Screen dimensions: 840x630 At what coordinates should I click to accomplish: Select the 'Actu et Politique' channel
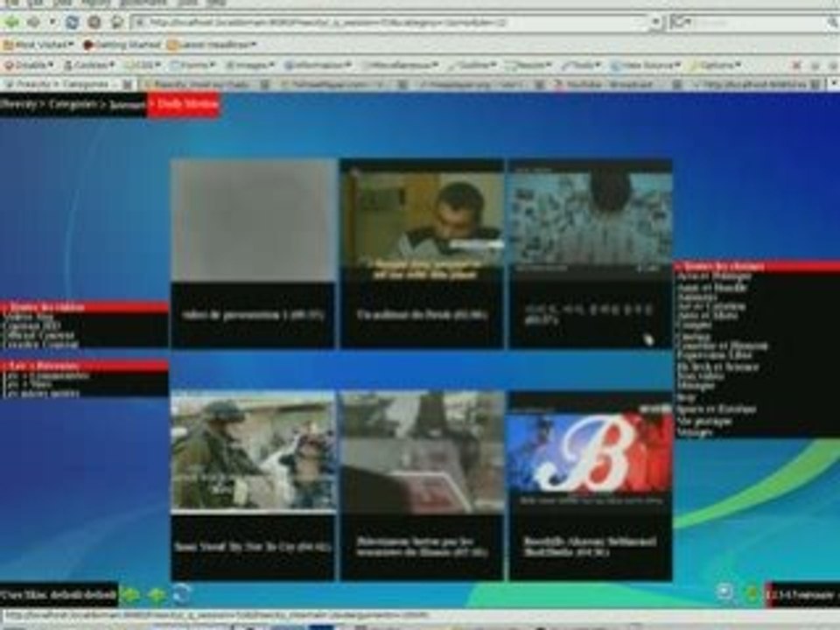coord(714,276)
